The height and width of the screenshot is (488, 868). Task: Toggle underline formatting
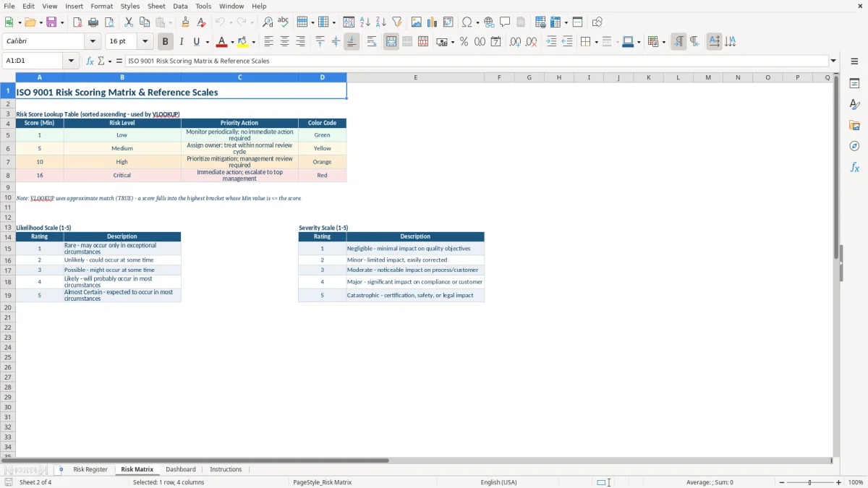click(x=196, y=42)
